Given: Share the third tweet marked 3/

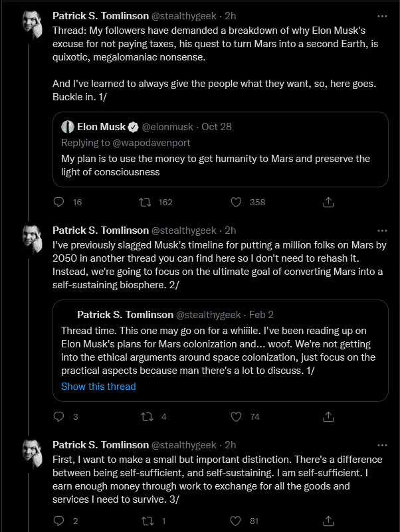Looking at the screenshot, I should click(x=328, y=521).
